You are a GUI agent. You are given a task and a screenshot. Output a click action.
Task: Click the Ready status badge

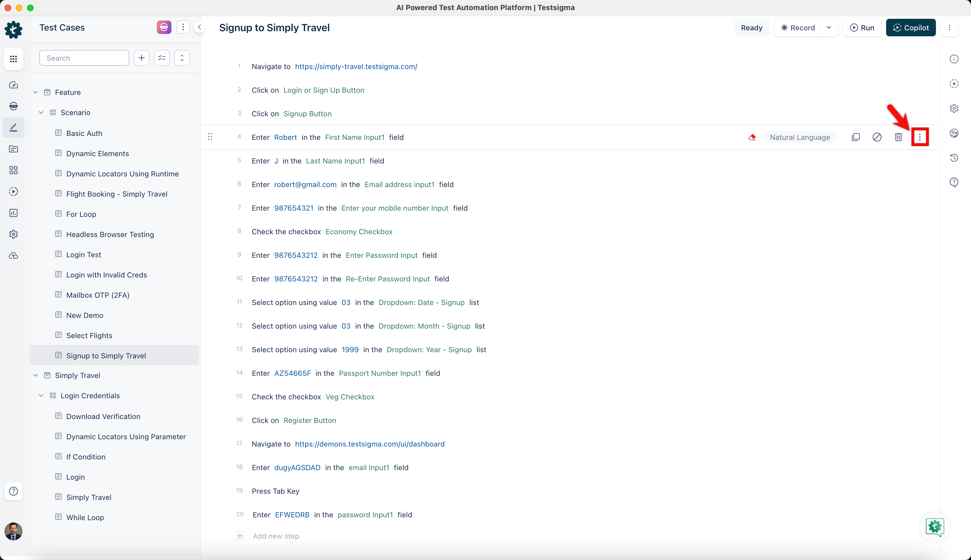click(x=751, y=28)
